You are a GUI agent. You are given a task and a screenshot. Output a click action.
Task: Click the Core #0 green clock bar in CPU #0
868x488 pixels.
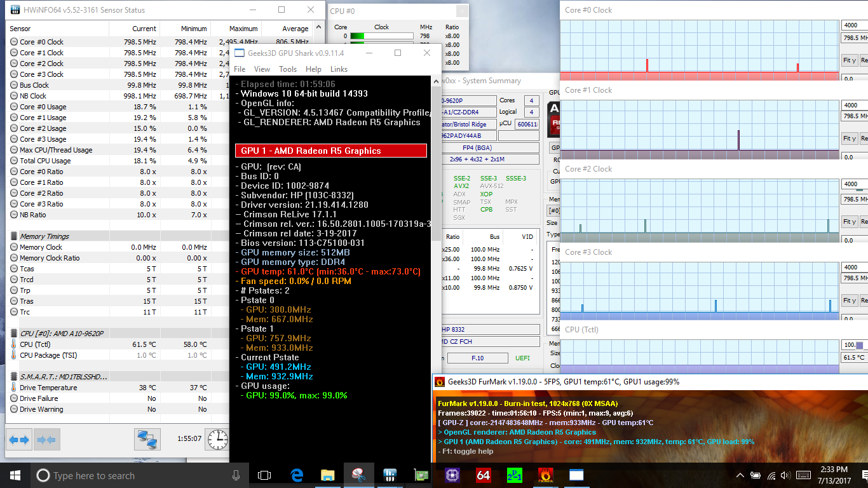[381, 36]
